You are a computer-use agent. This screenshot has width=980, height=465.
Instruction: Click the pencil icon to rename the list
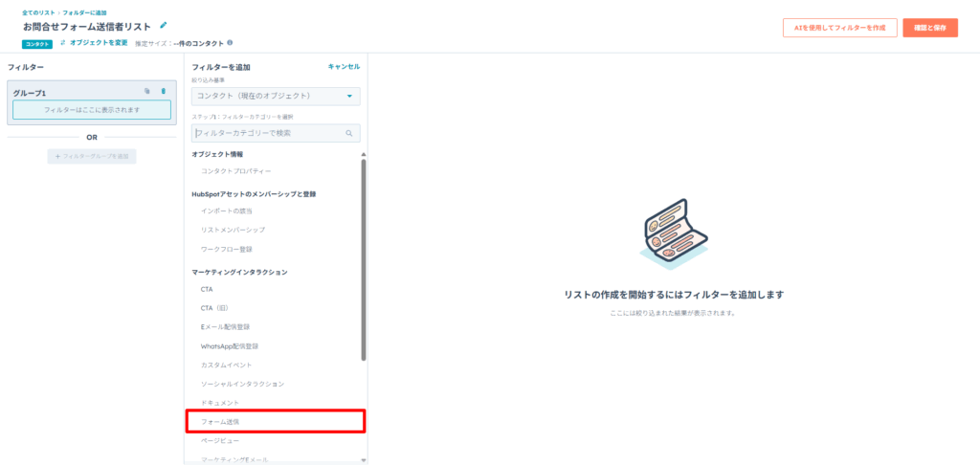[x=164, y=26]
